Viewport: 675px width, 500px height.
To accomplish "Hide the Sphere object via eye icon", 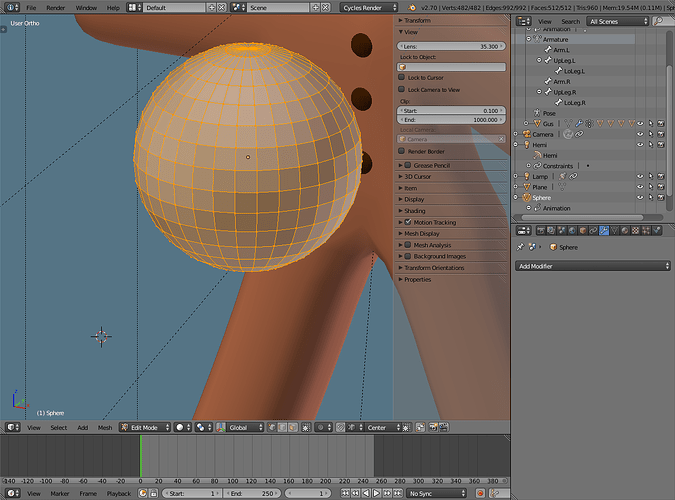I will [x=640, y=198].
